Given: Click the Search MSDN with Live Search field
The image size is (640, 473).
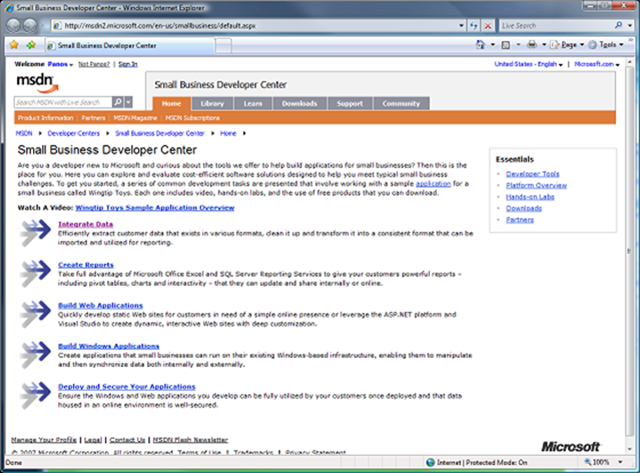Looking at the screenshot, I should point(63,102).
